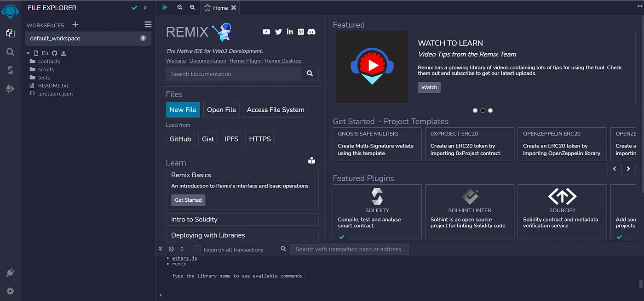Create a new workspace with plus icon
This screenshot has height=301, width=644.
tap(75, 24)
